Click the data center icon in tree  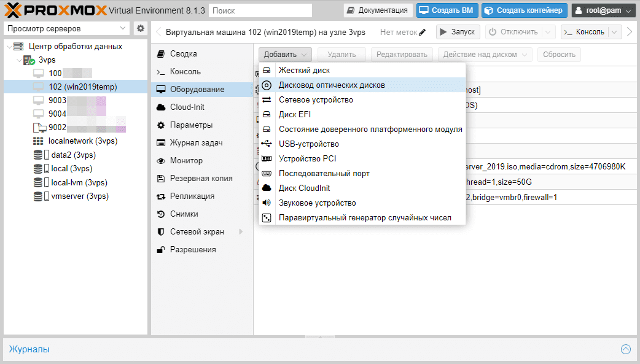[x=18, y=47]
